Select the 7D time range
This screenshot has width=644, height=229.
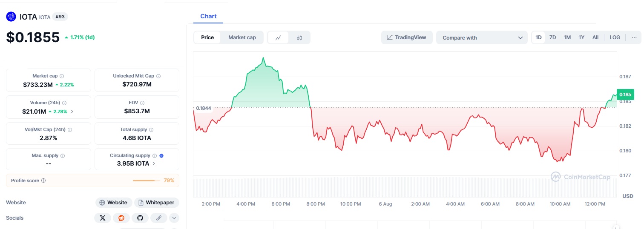click(552, 37)
